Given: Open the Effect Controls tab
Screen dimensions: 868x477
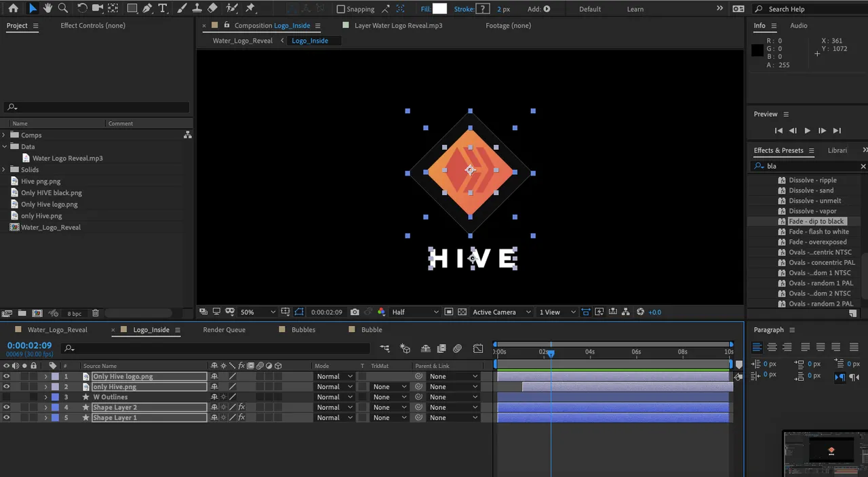Looking at the screenshot, I should point(93,26).
